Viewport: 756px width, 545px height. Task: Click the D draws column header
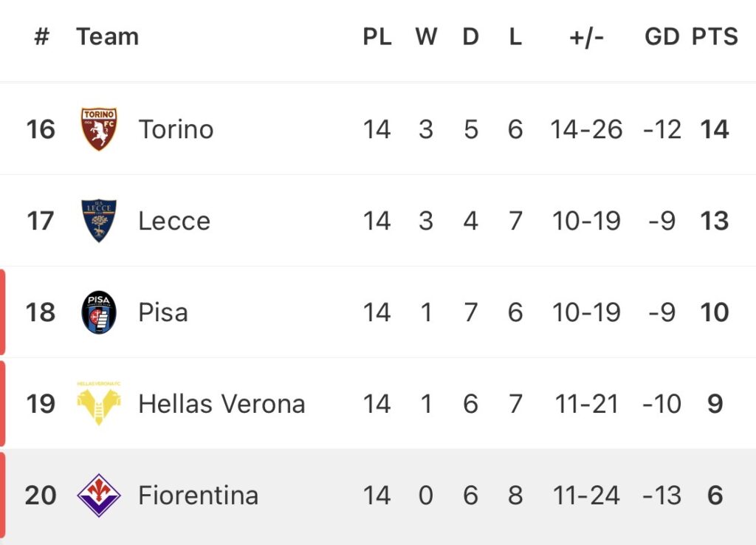click(470, 37)
